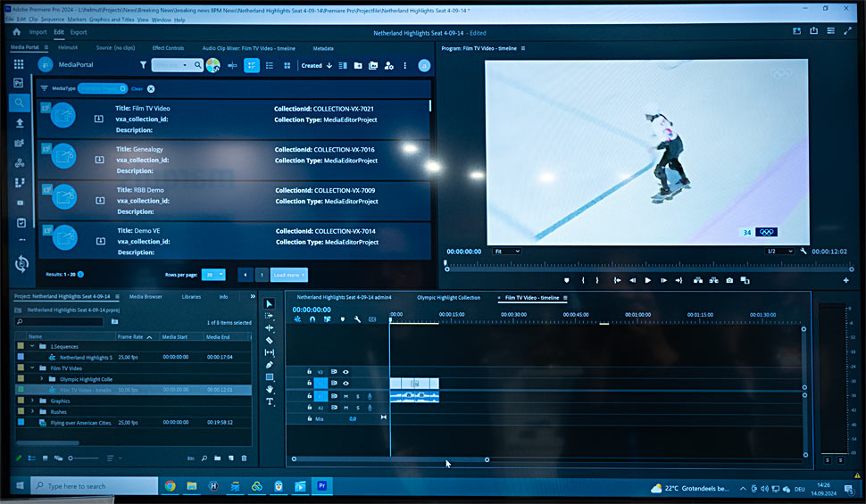
Task: Collapse the Film TV Video bin
Action: click(32, 368)
